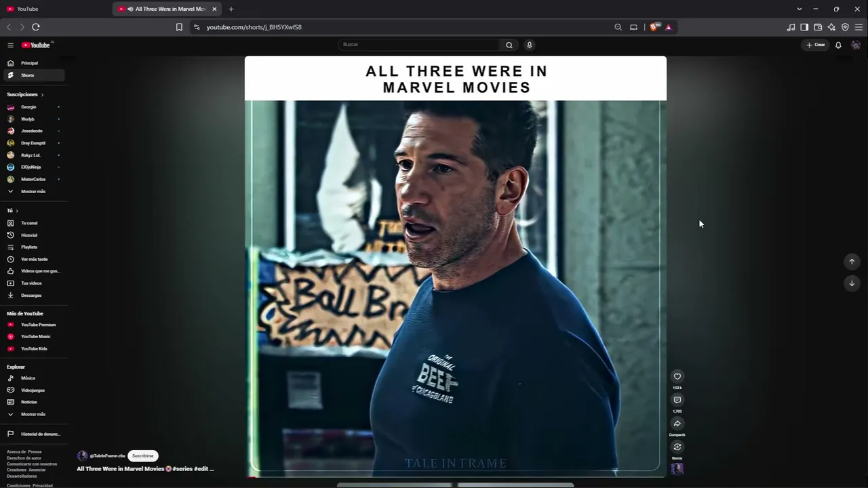This screenshot has width=868, height=488.
Task: Click the Crear button
Action: [x=816, y=45]
